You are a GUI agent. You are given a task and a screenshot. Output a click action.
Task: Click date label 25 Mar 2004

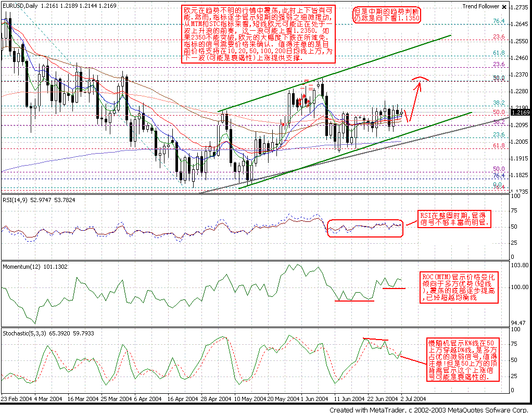[117, 399]
